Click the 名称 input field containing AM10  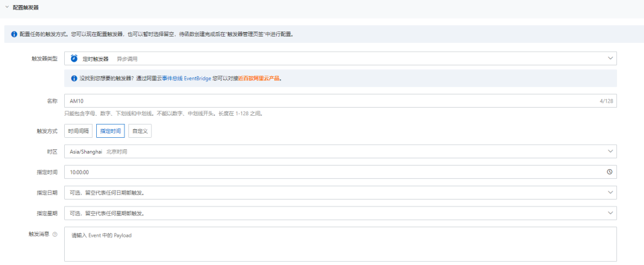340,101
